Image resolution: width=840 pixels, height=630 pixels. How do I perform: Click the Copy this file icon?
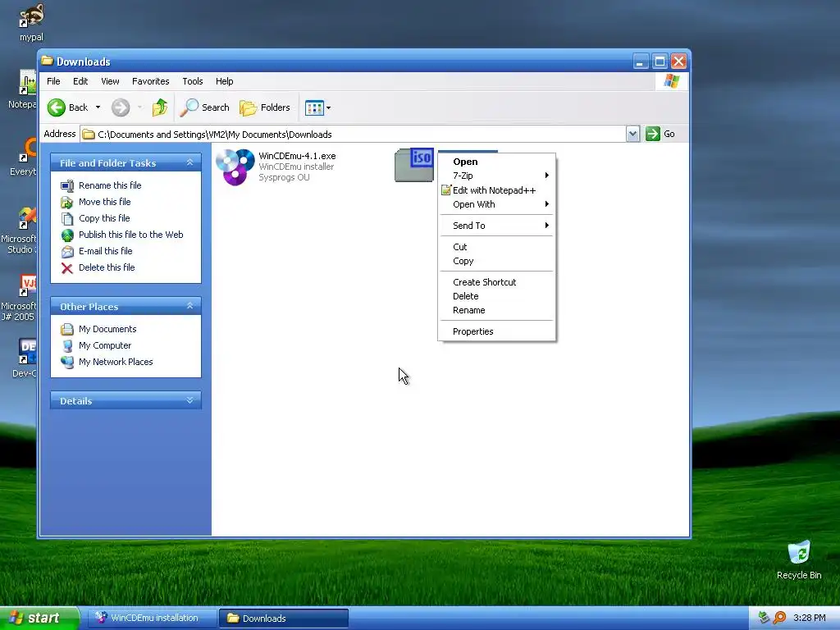pyautogui.click(x=67, y=218)
